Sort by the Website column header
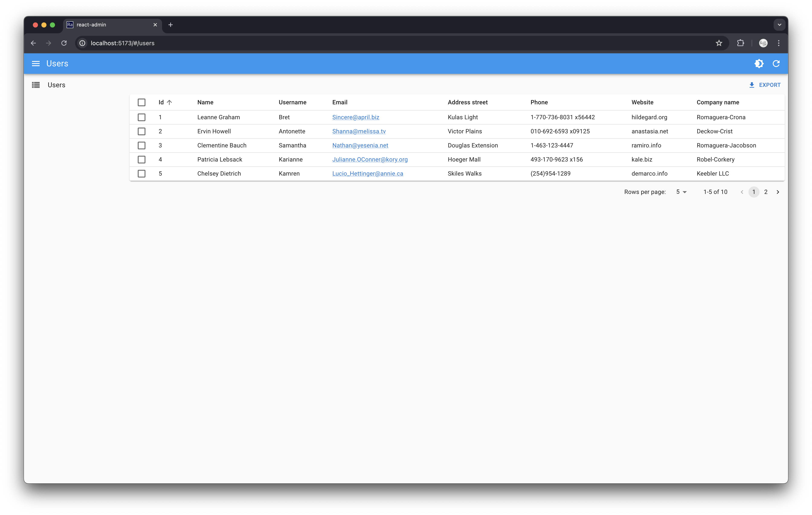This screenshot has width=812, height=515. pos(642,102)
